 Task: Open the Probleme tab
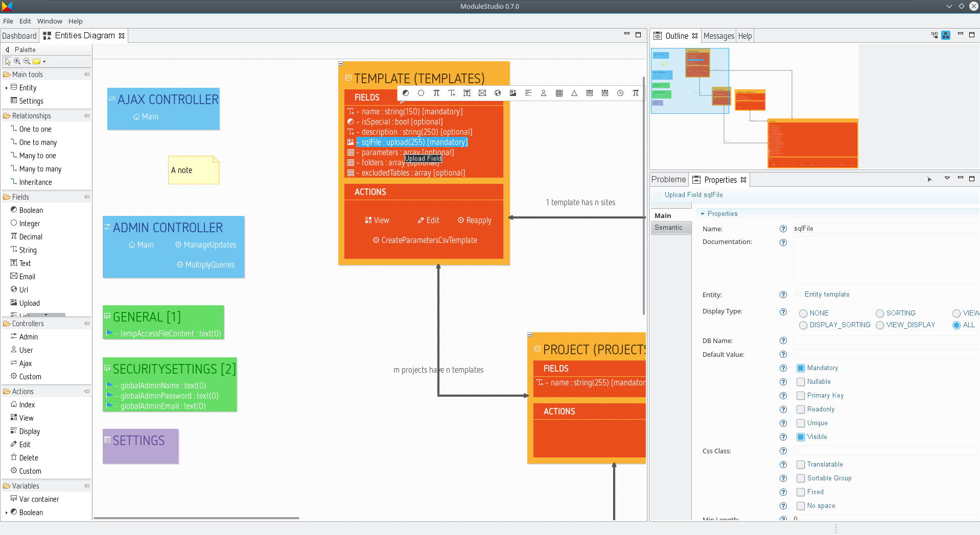(668, 179)
